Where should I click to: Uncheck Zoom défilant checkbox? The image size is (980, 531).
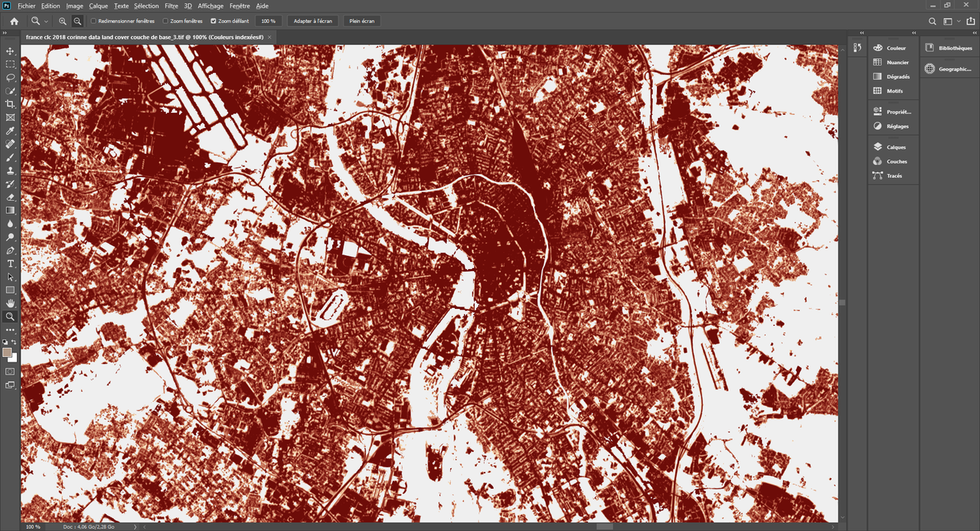213,21
